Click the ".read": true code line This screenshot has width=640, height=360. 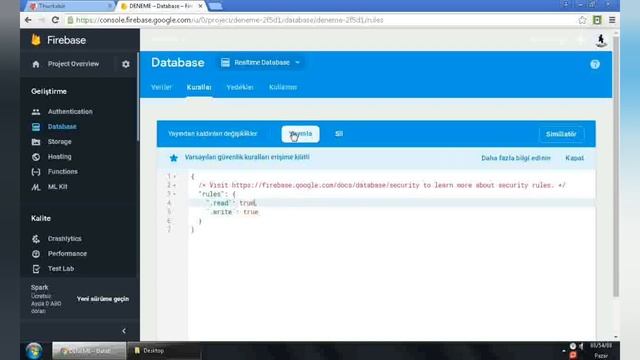(231, 203)
